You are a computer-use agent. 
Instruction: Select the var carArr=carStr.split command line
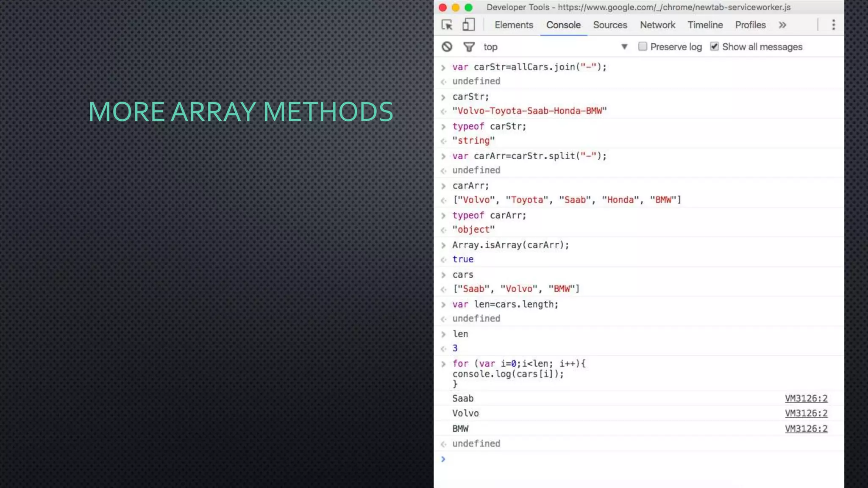click(x=529, y=156)
